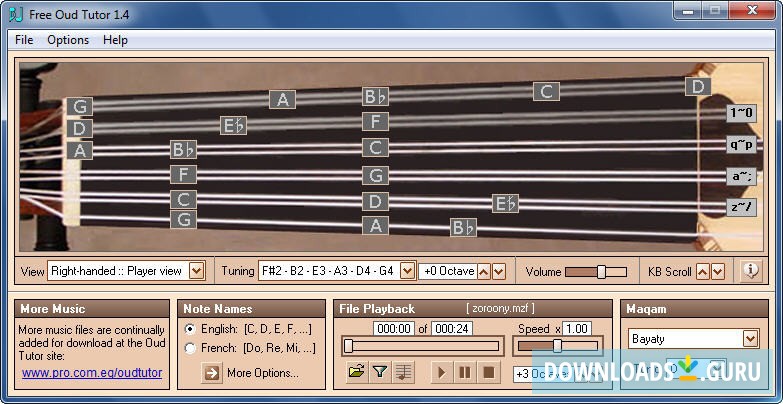Viewport: 783px width, 404px height.
Task: Open the Tuning dropdown arrow
Action: (x=408, y=271)
